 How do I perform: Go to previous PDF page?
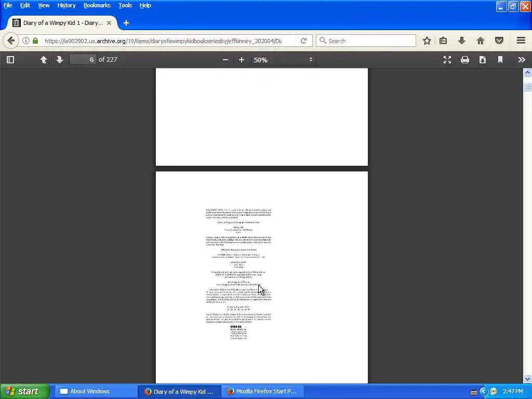44,60
